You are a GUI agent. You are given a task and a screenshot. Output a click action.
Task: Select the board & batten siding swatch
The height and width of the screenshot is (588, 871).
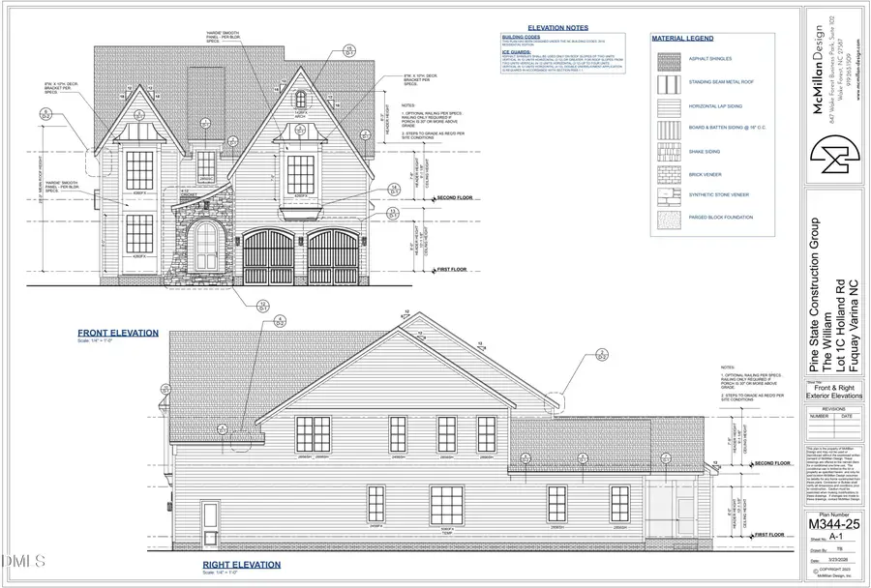click(669, 131)
